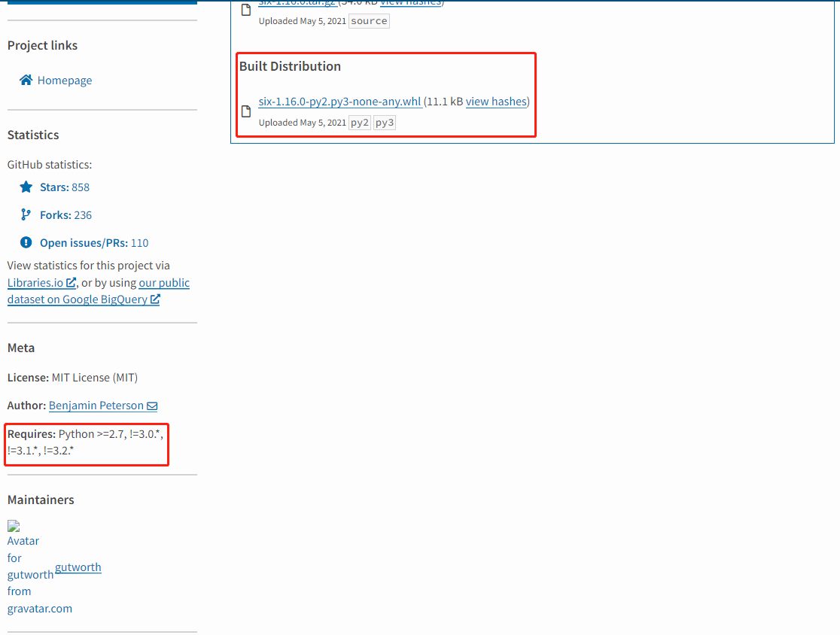Image resolution: width=840 pixels, height=635 pixels.
Task: Open the Open issues/PRs: 110 link
Action: [x=94, y=243]
